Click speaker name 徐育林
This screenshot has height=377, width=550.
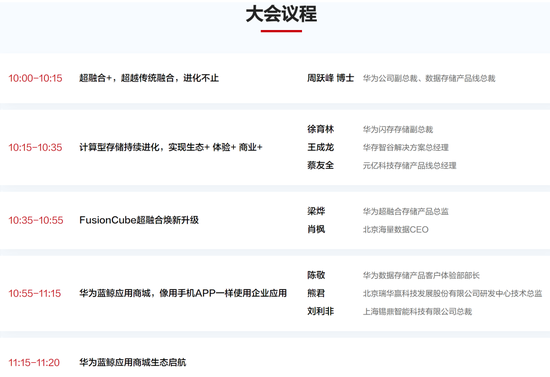pos(321,129)
